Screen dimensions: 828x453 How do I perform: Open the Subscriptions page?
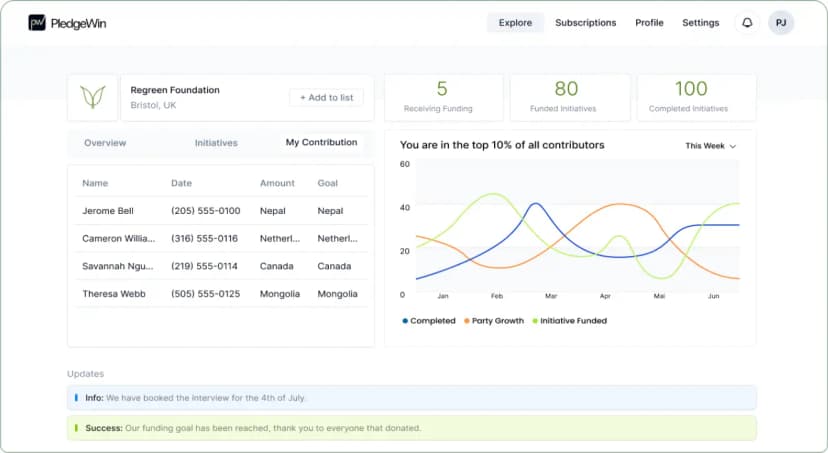pyautogui.click(x=585, y=23)
